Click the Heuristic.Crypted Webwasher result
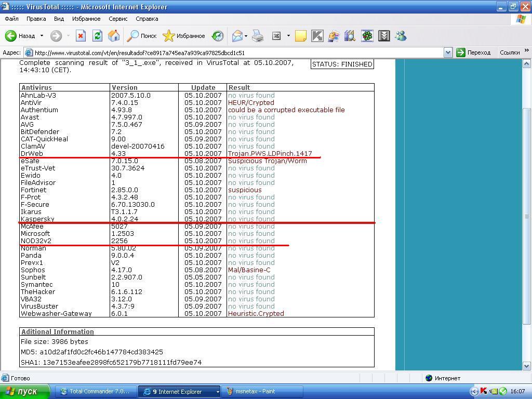This screenshot has height=399, width=532. [256, 313]
